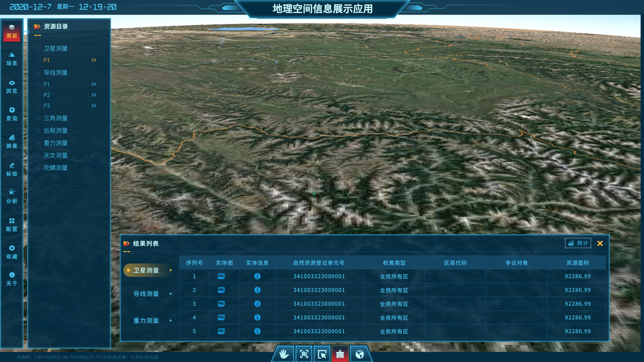Select the area frame tool in bottom toolbar

click(x=304, y=354)
